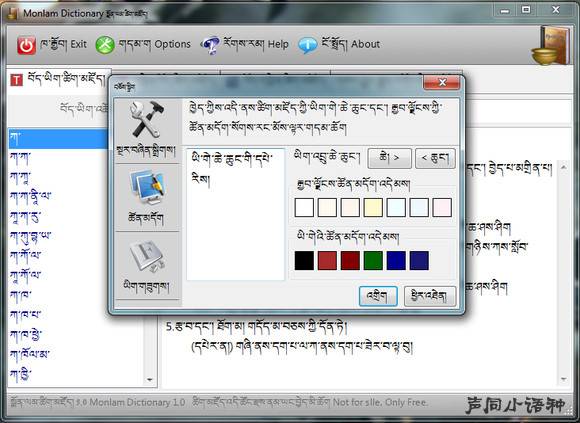Screen dimensions: 580x423
Task: Click the red T tab icon
Action: coord(16,80)
